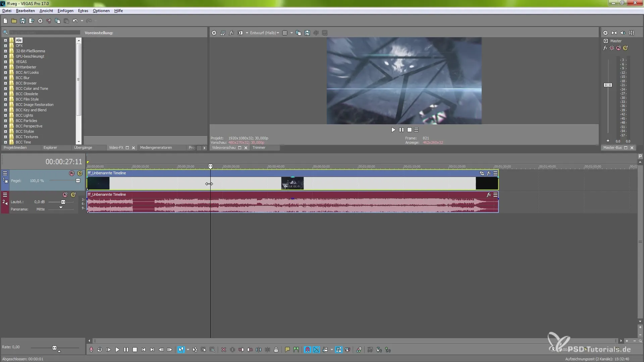The height and width of the screenshot is (362, 644).
Task: Insert a marker with the yellow flag icon
Action: [287, 350]
